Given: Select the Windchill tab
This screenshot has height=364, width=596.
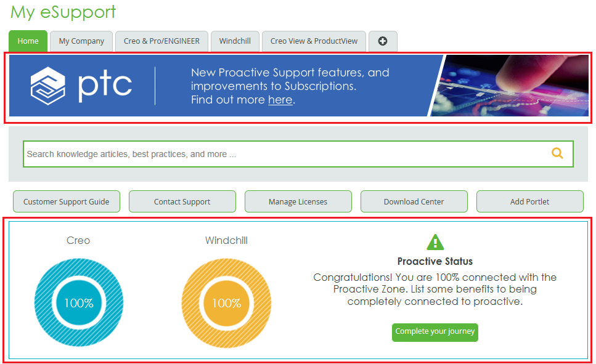Looking at the screenshot, I should point(235,41).
